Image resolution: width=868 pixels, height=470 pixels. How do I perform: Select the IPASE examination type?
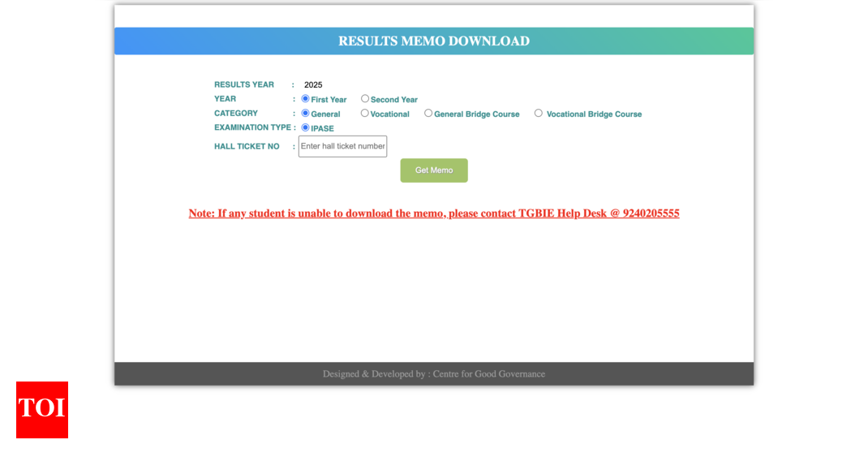tap(306, 127)
